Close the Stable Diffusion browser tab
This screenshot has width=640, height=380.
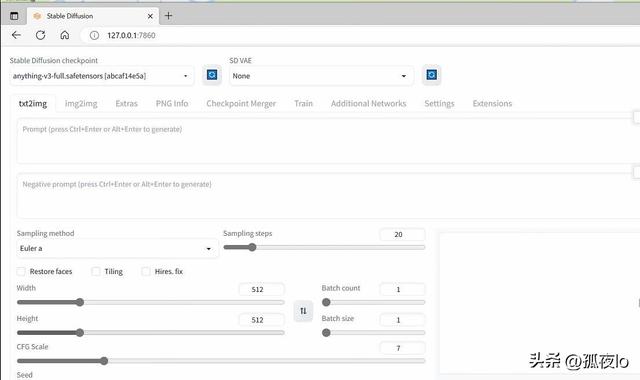150,16
